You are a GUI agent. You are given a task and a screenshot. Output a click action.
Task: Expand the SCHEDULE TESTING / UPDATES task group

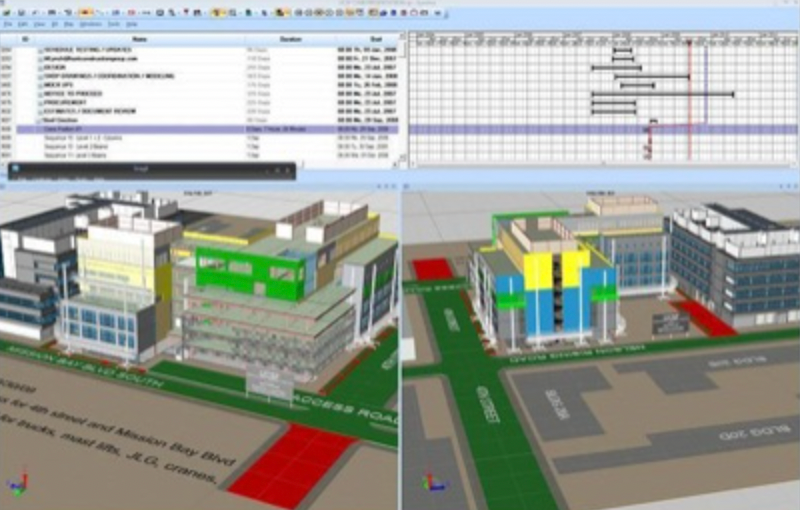coord(40,50)
